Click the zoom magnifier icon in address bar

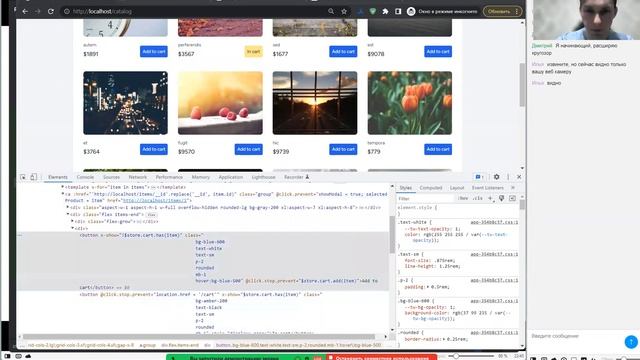point(331,11)
